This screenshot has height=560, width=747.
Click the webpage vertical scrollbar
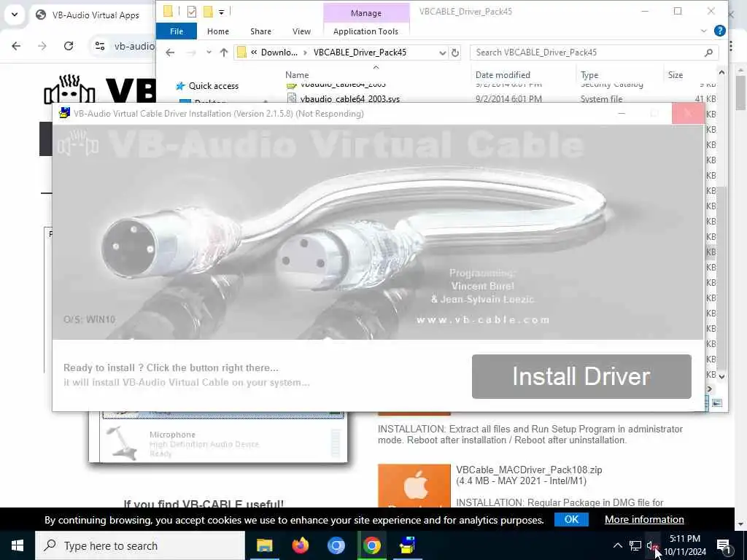point(740,93)
